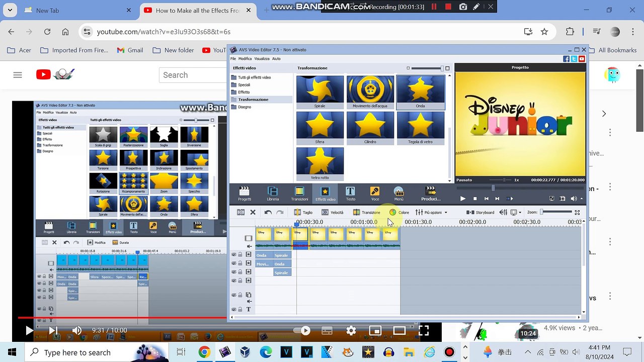The image size is (644, 362).
Task: Open the Velocità speed tool
Action: point(333,212)
